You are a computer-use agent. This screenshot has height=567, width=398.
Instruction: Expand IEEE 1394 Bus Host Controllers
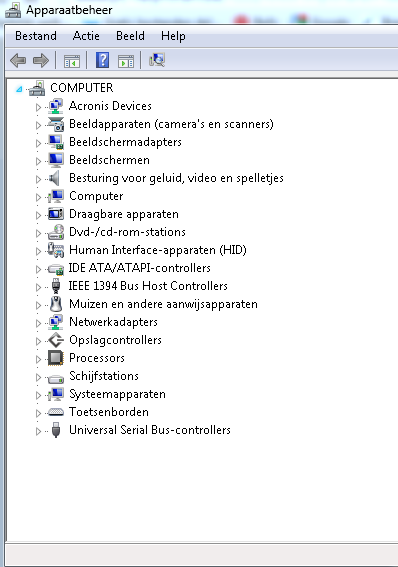tap(38, 287)
